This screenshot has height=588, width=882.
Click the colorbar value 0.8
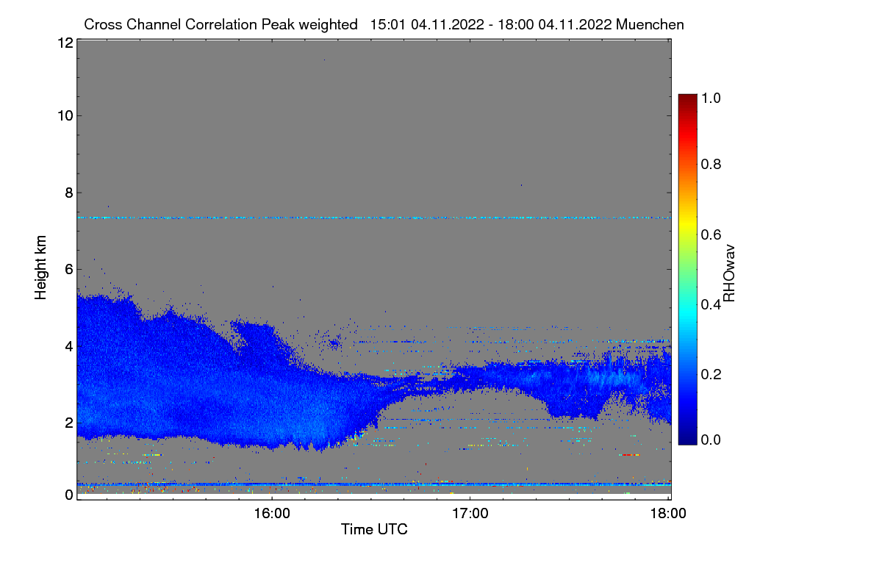[x=711, y=164]
